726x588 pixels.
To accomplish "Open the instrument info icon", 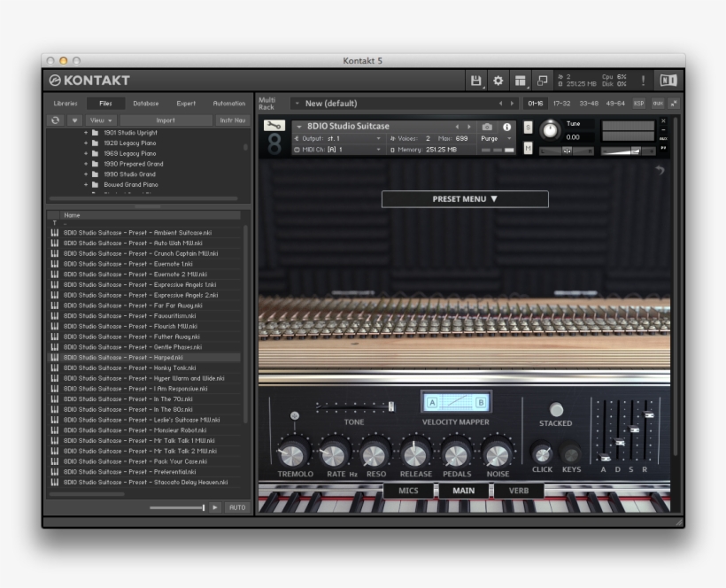I will (507, 127).
